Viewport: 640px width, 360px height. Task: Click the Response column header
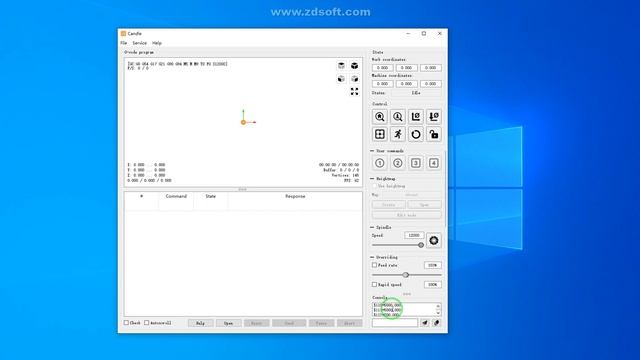(295, 196)
